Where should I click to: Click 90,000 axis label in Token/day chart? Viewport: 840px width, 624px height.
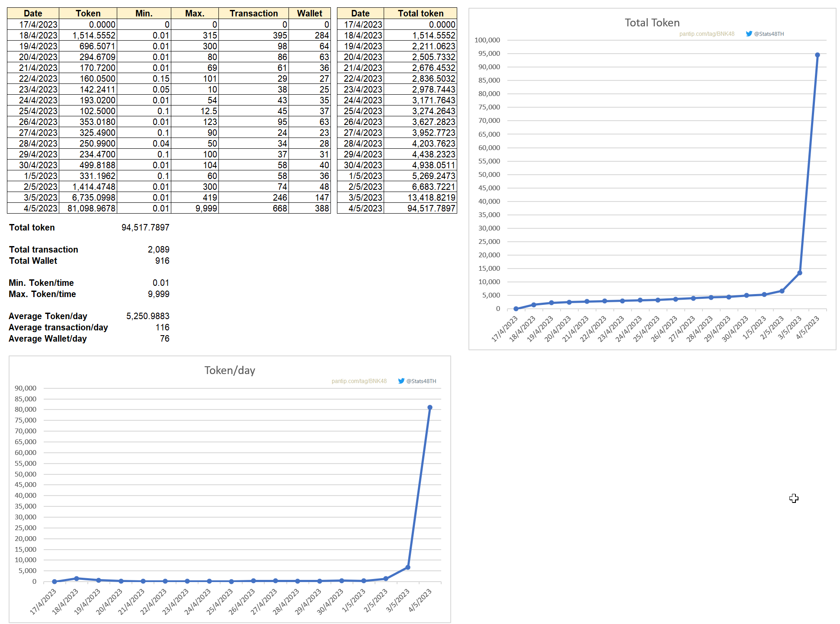coord(26,388)
